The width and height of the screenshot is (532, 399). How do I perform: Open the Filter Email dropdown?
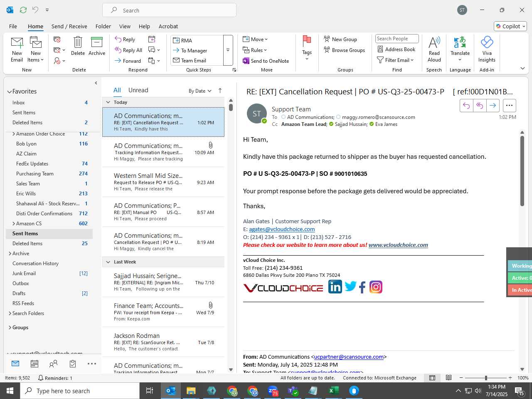tap(395, 60)
